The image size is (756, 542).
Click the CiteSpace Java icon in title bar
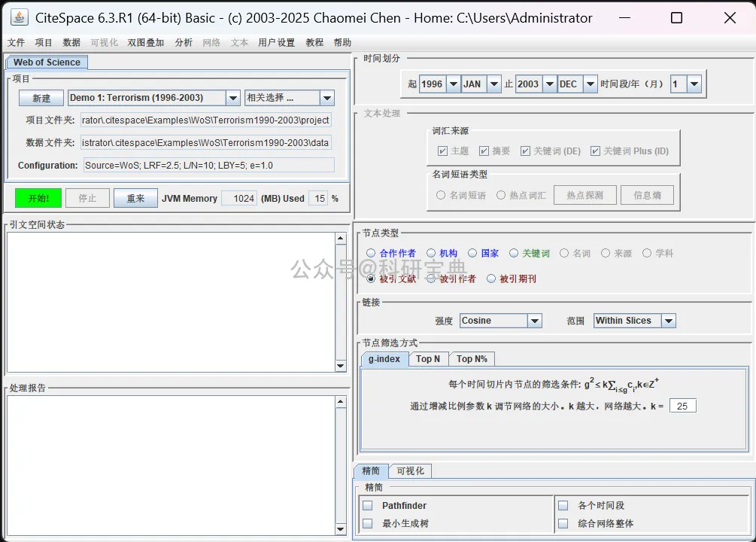click(x=19, y=18)
